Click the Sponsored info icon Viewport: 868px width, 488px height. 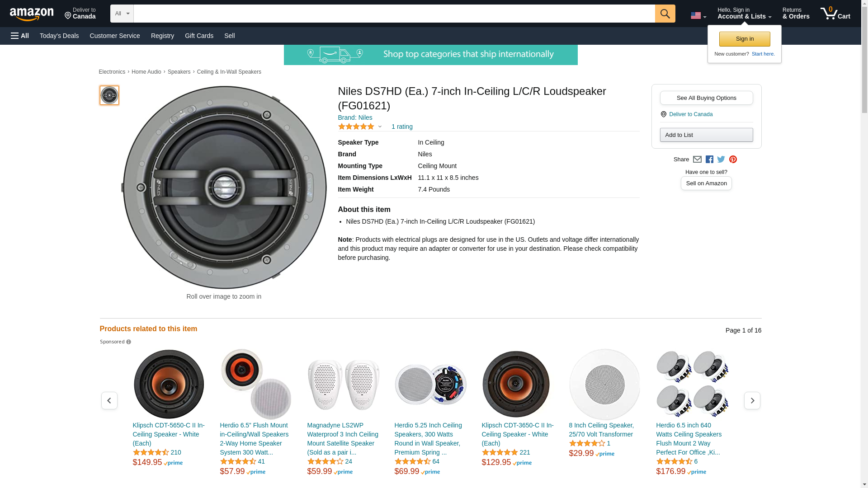pyautogui.click(x=128, y=342)
